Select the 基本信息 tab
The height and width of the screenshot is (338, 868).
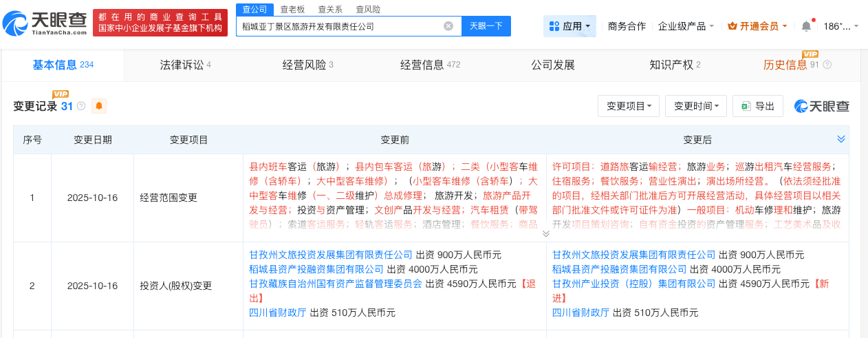click(63, 65)
